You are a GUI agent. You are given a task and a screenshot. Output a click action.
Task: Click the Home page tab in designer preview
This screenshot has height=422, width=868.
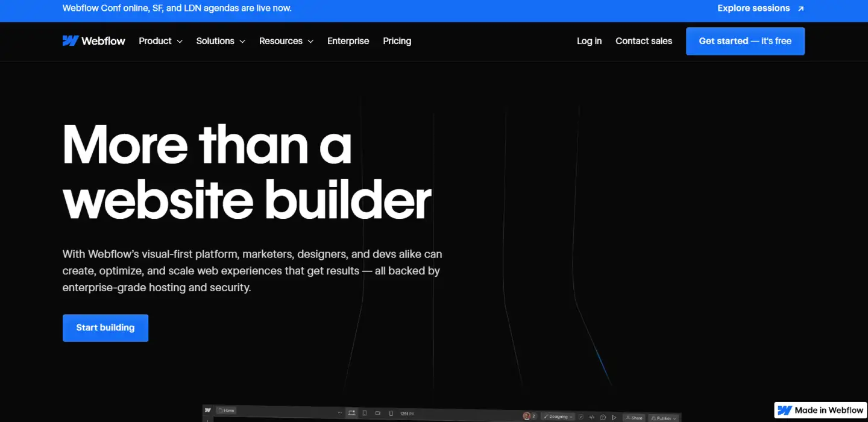click(x=227, y=411)
